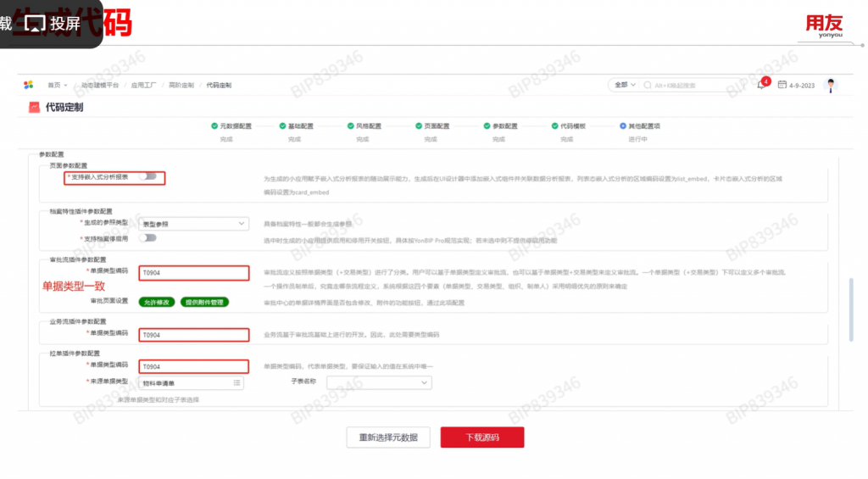Open list picker icon in 来源单据类型 field
Screen dimensions: 868x479
pyautogui.click(x=237, y=382)
